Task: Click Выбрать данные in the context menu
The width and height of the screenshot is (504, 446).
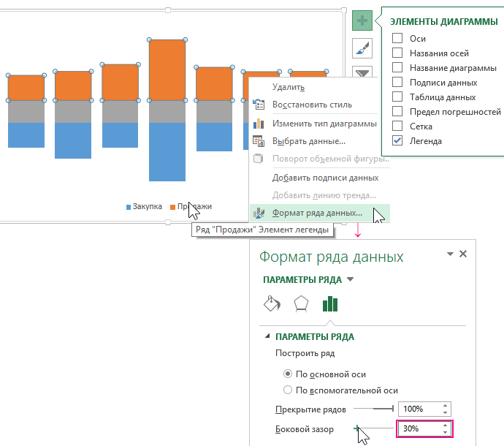Action: point(308,140)
